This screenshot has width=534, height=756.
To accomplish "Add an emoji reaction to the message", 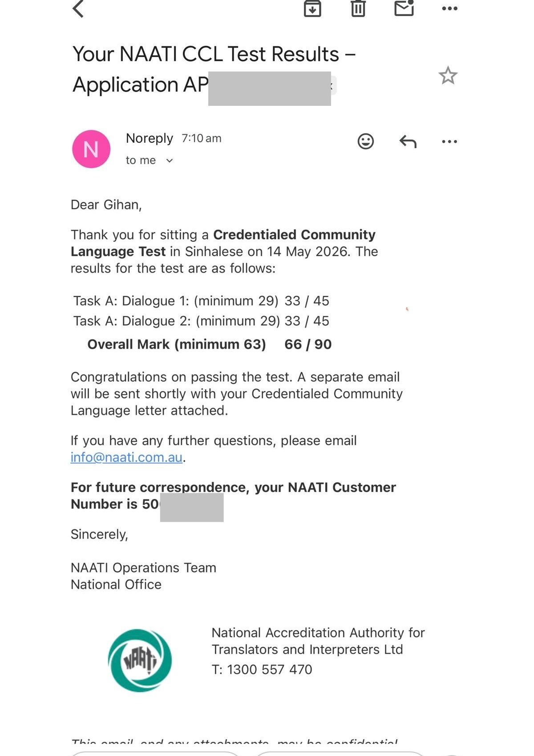I will coord(366,141).
